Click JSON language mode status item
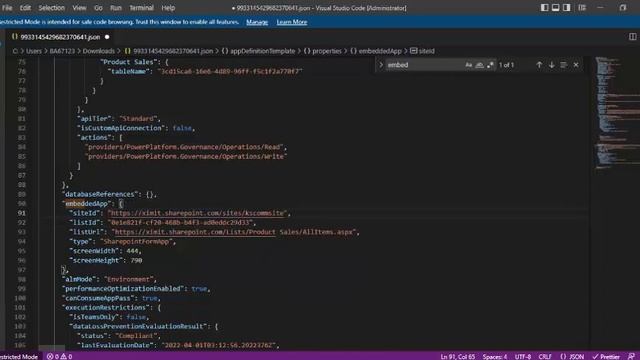 [x=572, y=356]
